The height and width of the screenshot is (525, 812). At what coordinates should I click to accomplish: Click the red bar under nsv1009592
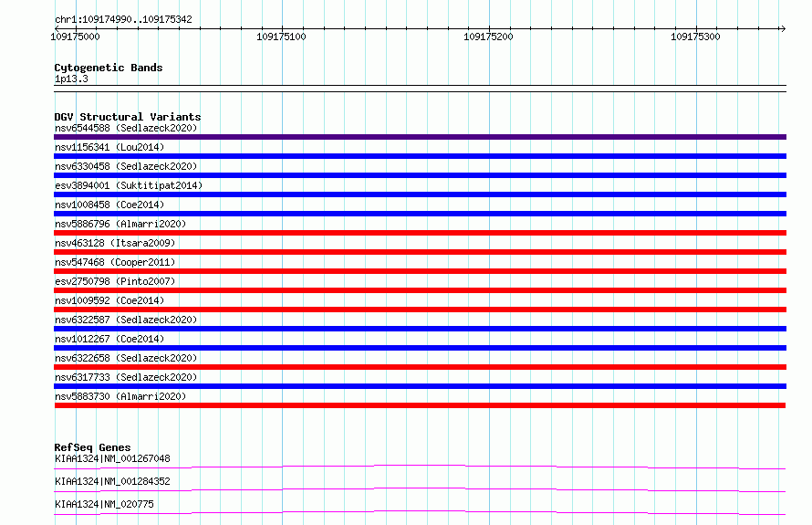click(x=420, y=310)
